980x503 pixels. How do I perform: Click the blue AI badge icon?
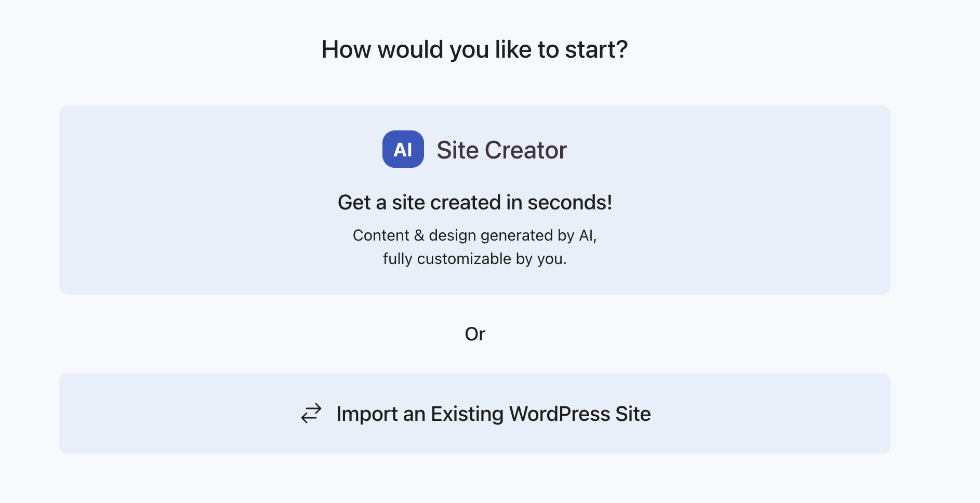pos(403,149)
